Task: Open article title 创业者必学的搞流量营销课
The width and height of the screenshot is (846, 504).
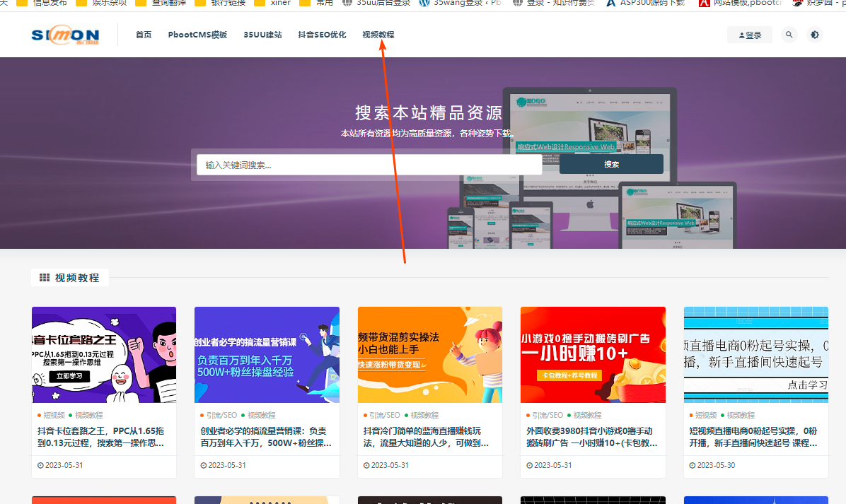Action: tap(265, 437)
